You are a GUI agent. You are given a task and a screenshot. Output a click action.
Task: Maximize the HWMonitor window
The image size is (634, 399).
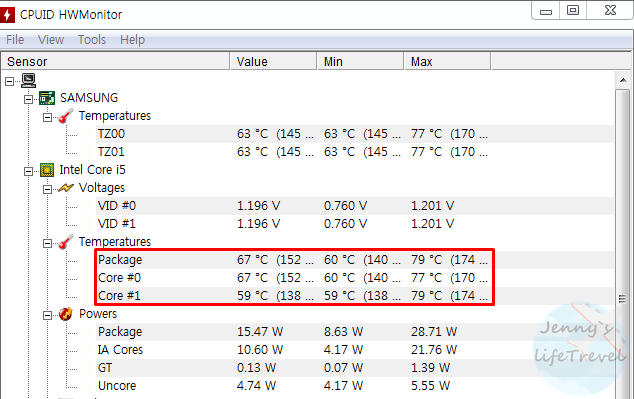[573, 11]
